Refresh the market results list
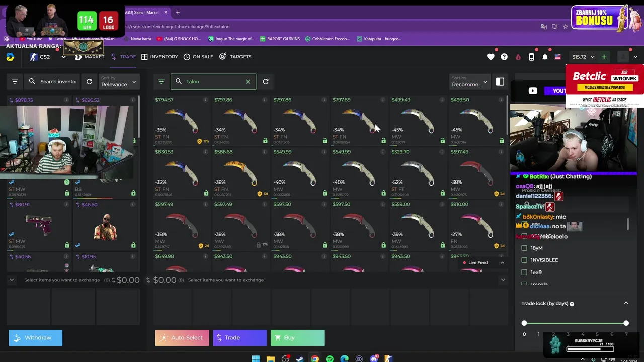Viewport: 644px width, 362px height. pyautogui.click(x=266, y=81)
